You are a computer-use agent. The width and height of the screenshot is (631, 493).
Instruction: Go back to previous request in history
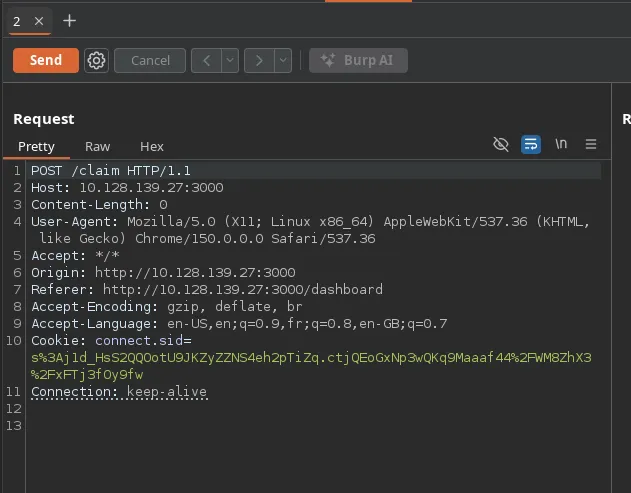[206, 61]
